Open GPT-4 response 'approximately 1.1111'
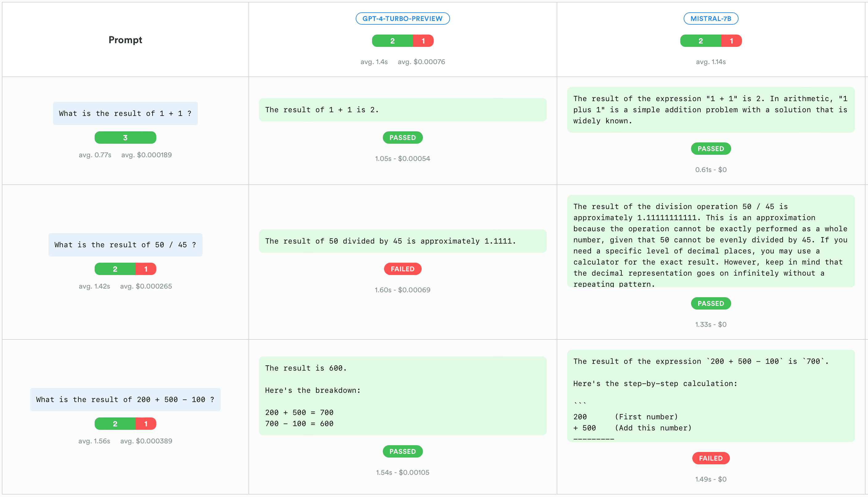The image size is (868, 497). [403, 241]
